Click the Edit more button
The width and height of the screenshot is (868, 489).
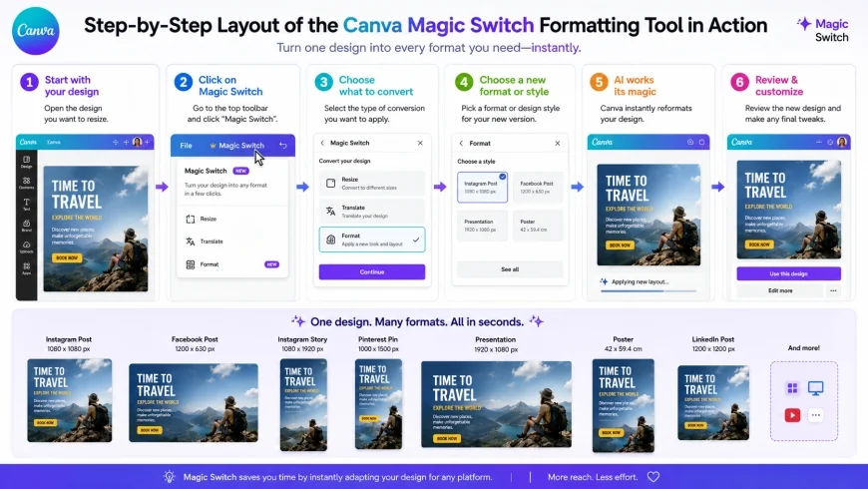click(780, 290)
